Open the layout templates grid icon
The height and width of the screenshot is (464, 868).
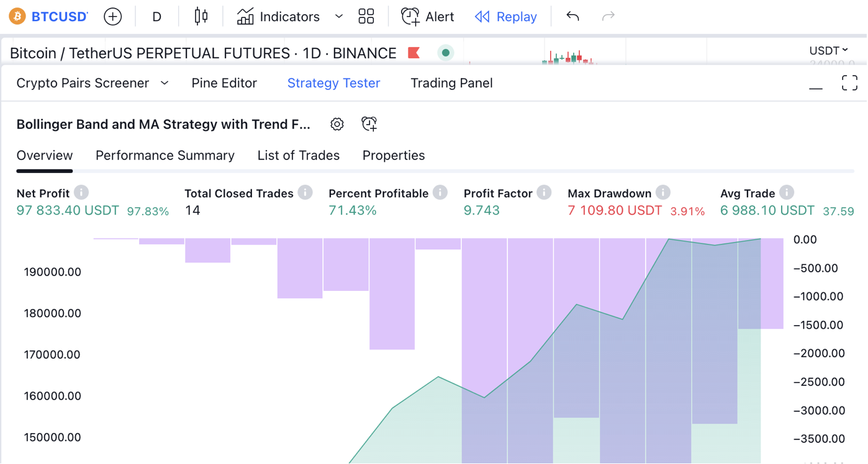tap(366, 17)
